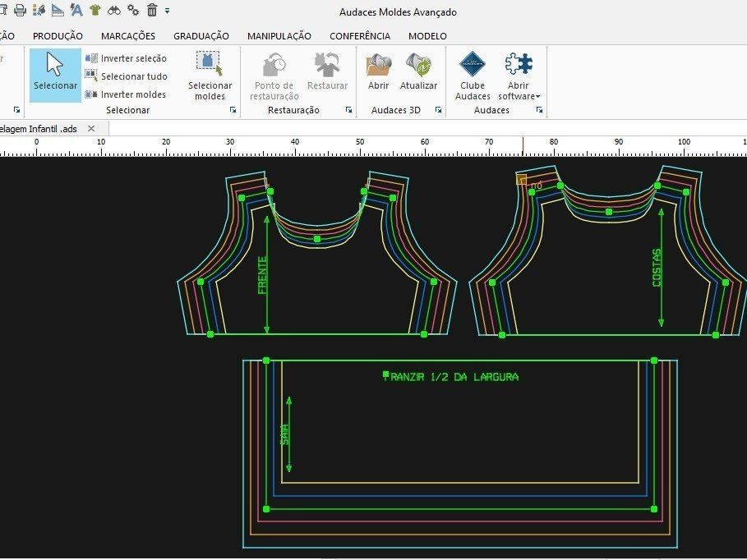Image resolution: width=747 pixels, height=560 pixels.
Task: Click the printer icon in quick access toolbar
Action: (20, 11)
